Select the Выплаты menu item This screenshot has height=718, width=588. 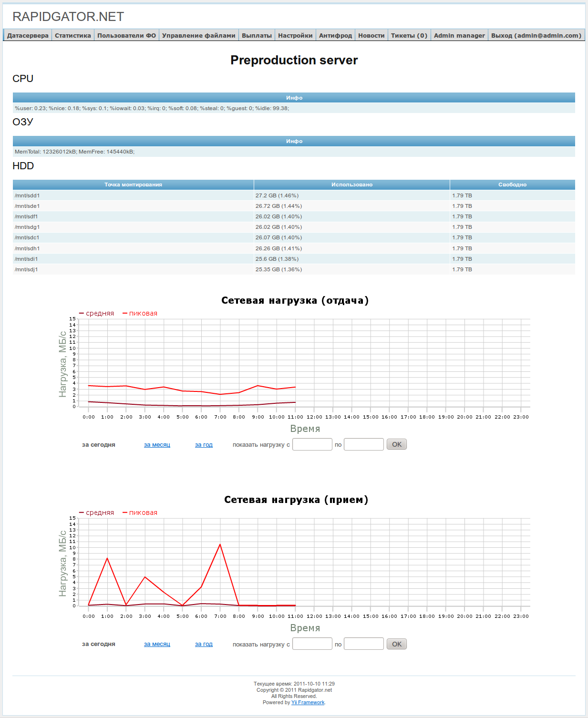tap(257, 35)
